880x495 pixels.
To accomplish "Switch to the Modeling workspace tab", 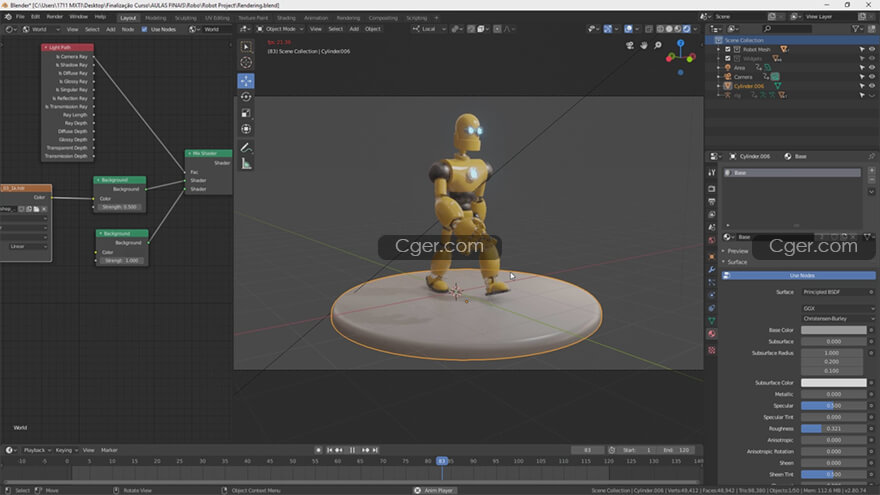I will point(155,18).
